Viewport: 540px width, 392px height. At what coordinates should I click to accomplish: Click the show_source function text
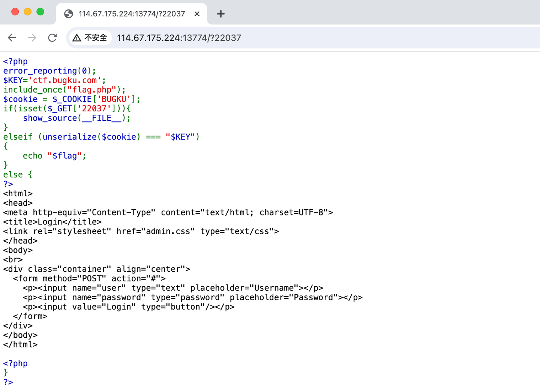pyautogui.click(x=50, y=118)
